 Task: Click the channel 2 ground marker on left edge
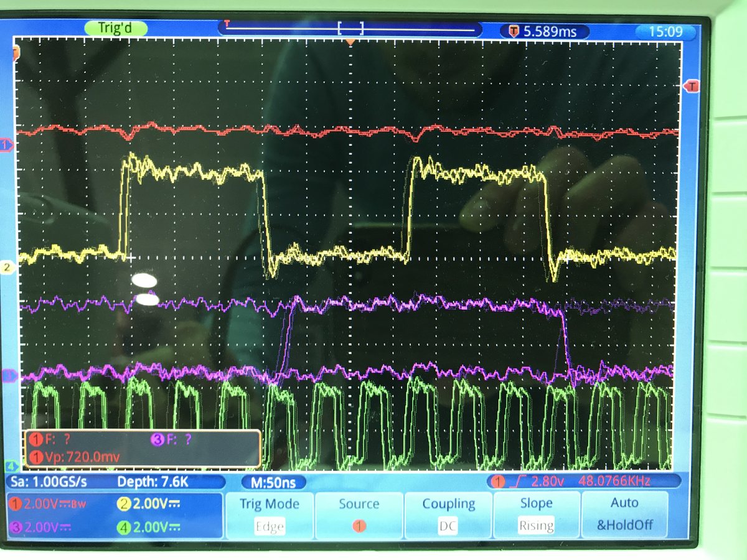(7, 268)
